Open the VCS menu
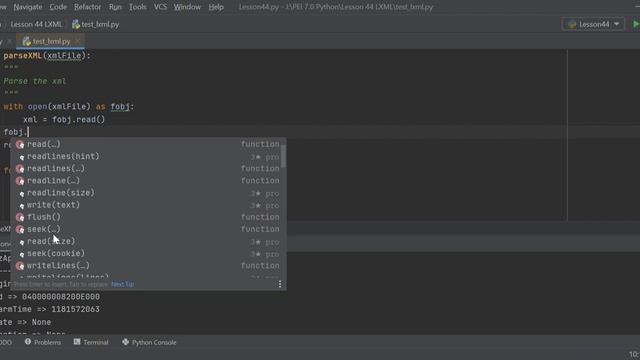 [160, 7]
